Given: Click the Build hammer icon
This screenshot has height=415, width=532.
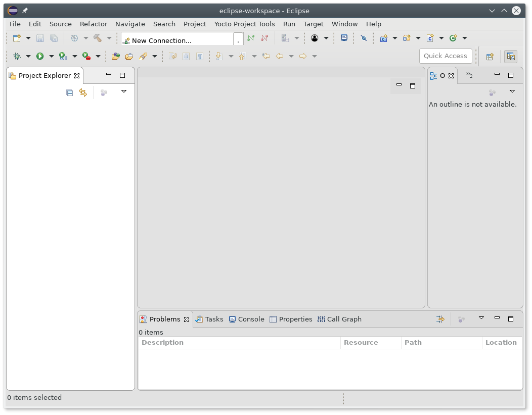Looking at the screenshot, I should click(x=98, y=38).
